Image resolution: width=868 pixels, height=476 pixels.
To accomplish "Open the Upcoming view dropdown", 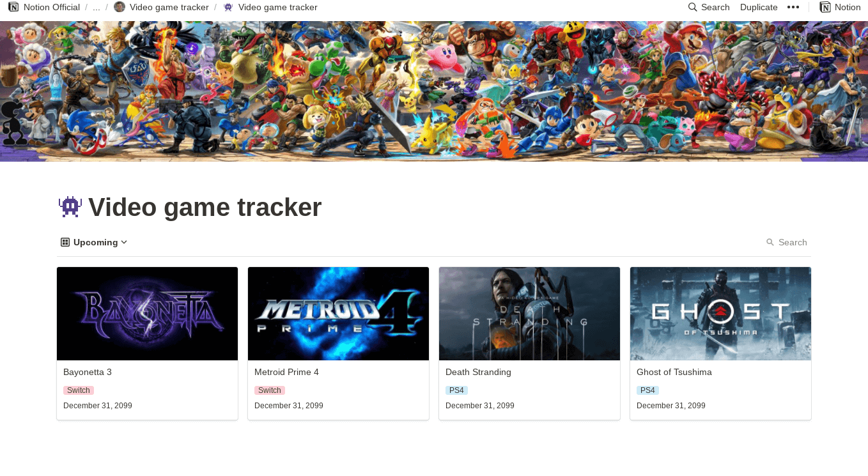I will pyautogui.click(x=95, y=242).
